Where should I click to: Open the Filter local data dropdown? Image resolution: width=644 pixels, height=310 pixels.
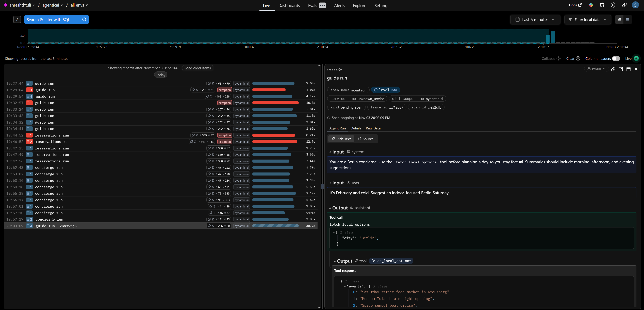click(587, 20)
